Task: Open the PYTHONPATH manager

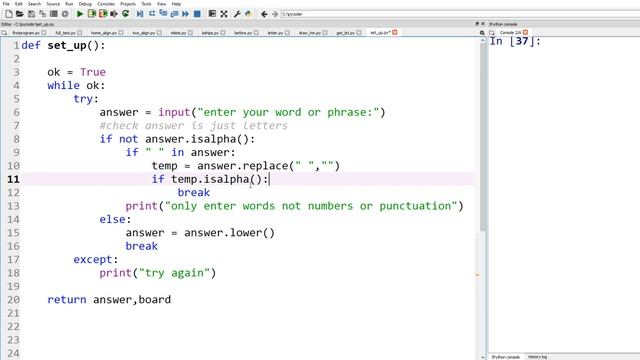Action: [x=248, y=14]
